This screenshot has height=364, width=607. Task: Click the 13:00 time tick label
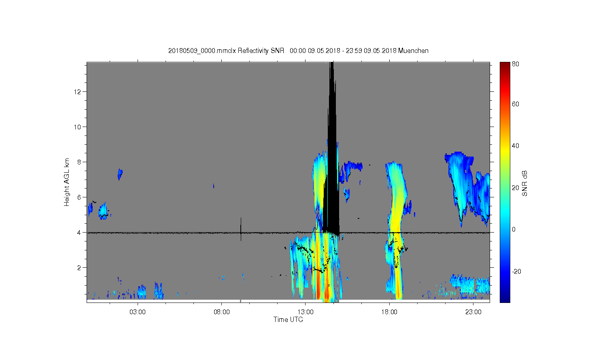coord(306,312)
